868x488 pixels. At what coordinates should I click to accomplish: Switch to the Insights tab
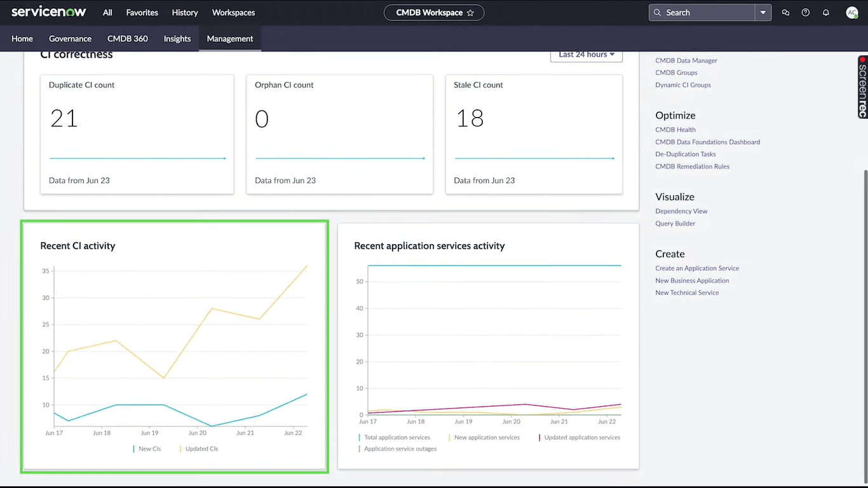tap(177, 39)
